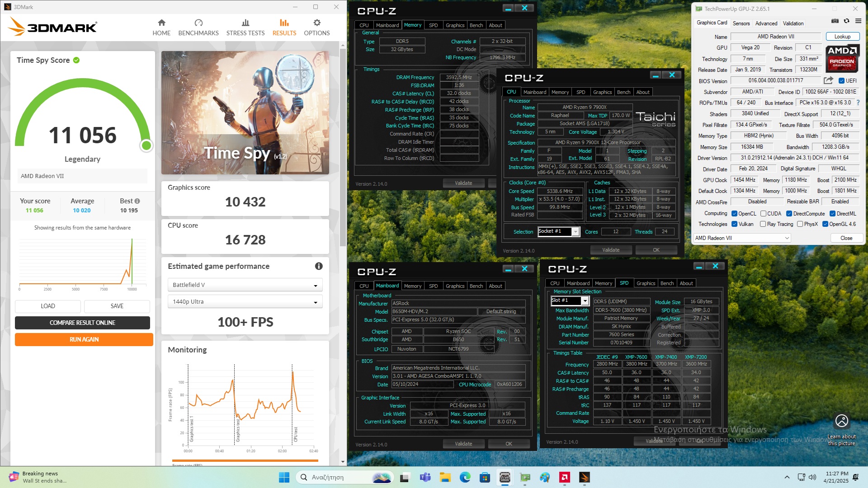868x488 pixels.
Task: Click the volume speaker tray icon
Action: pyautogui.click(x=812, y=477)
